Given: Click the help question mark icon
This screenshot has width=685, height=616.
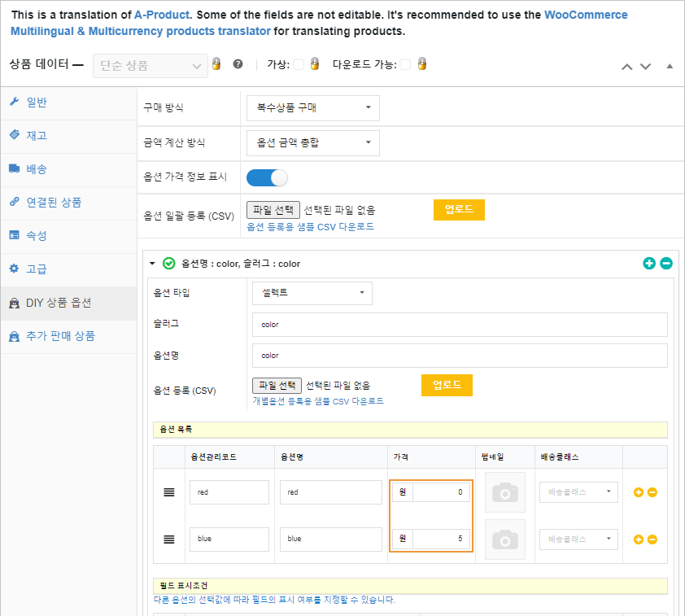Looking at the screenshot, I should pos(238,64).
